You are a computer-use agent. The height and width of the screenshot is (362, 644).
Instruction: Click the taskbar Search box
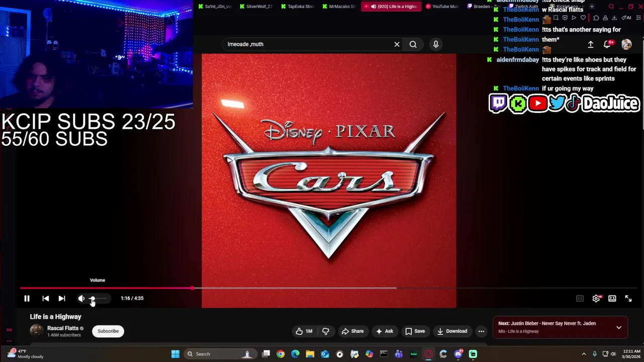click(x=219, y=354)
